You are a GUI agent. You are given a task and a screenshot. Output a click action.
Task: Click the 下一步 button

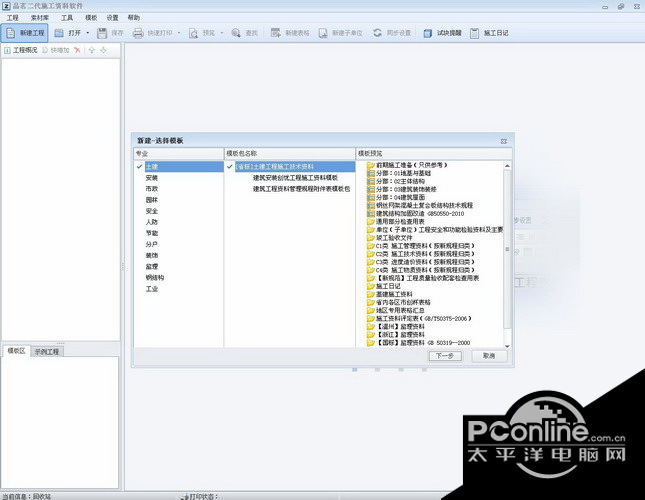(445, 356)
